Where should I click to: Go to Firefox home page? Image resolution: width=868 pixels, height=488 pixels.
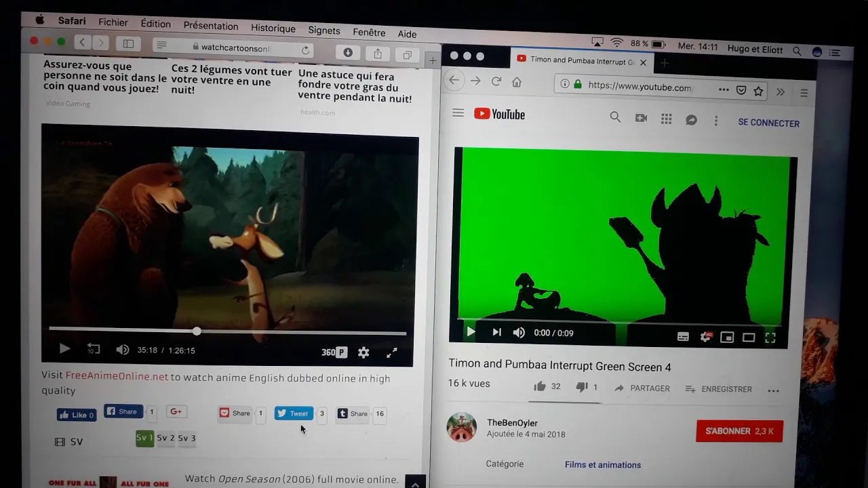click(517, 82)
